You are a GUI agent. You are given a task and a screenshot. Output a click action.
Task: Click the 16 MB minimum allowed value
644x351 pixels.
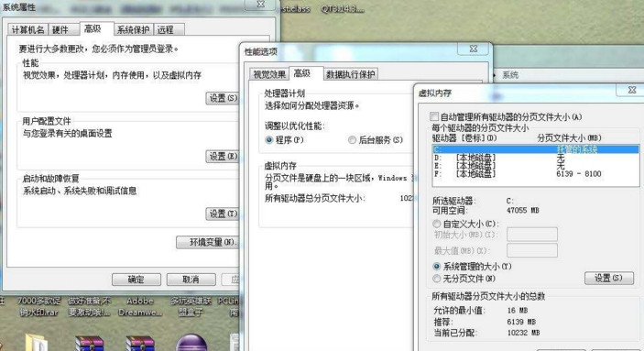[518, 311]
